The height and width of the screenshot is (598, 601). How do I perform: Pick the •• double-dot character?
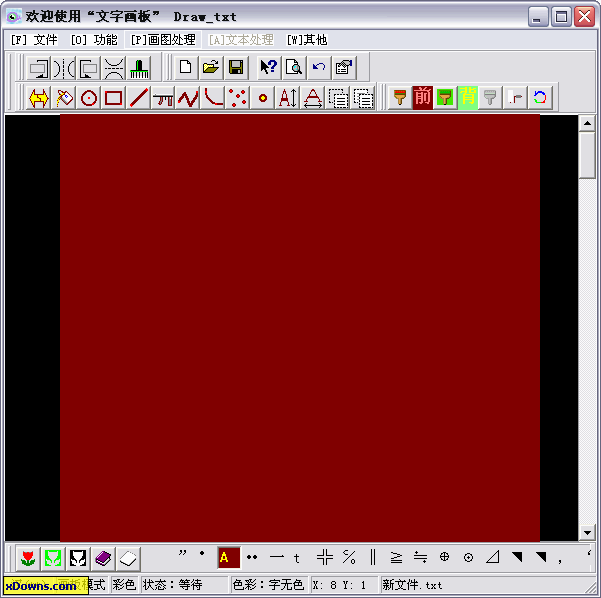(252, 557)
